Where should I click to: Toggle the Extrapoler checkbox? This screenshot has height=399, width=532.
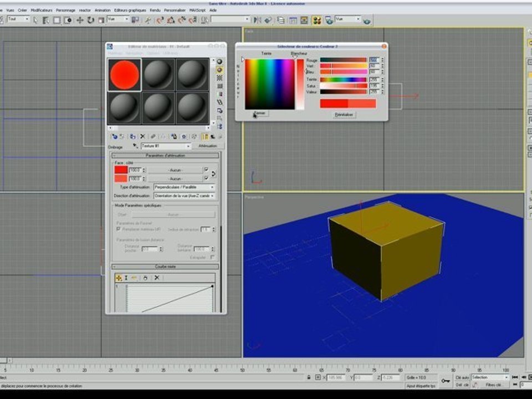pos(212,257)
